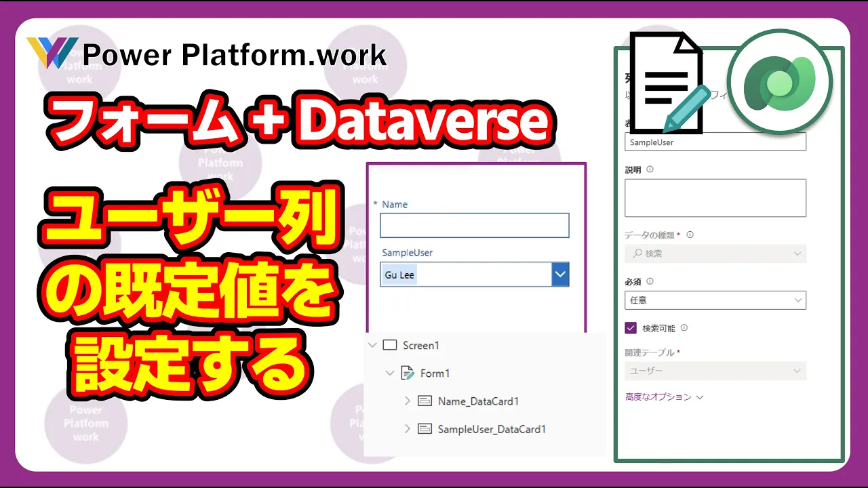Click the display name field containing SampleUser
The image size is (868, 488).
tap(715, 142)
